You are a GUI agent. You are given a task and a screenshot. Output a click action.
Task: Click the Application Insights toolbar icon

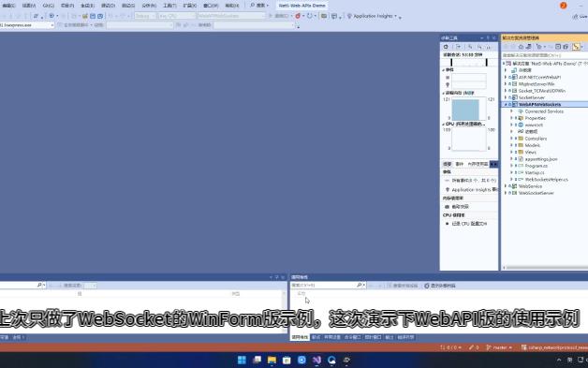[x=349, y=16]
